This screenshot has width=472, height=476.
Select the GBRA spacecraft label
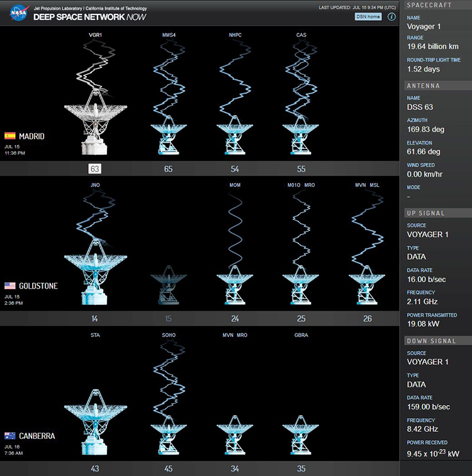tap(301, 335)
